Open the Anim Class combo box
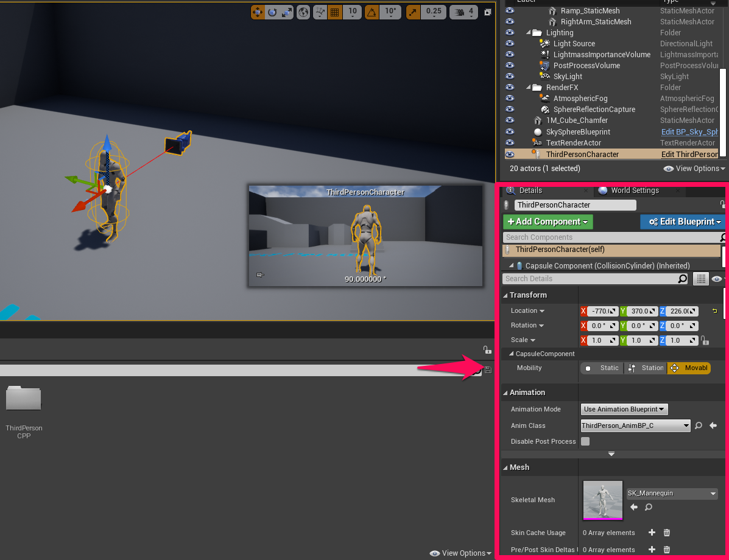This screenshot has width=729, height=560. coord(635,425)
